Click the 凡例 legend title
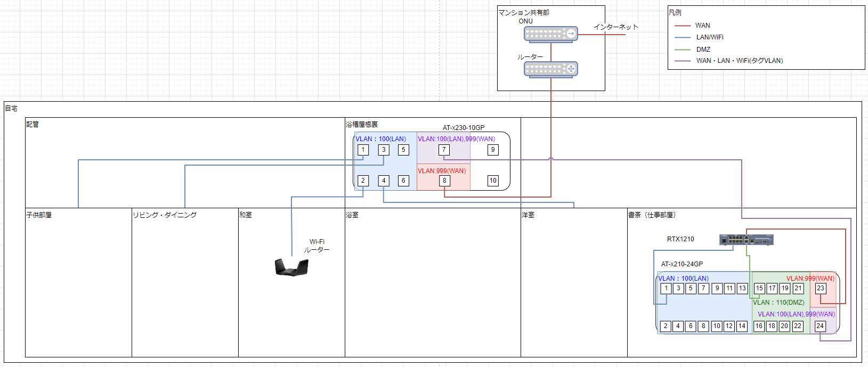This screenshot has width=868, height=367. click(x=675, y=12)
